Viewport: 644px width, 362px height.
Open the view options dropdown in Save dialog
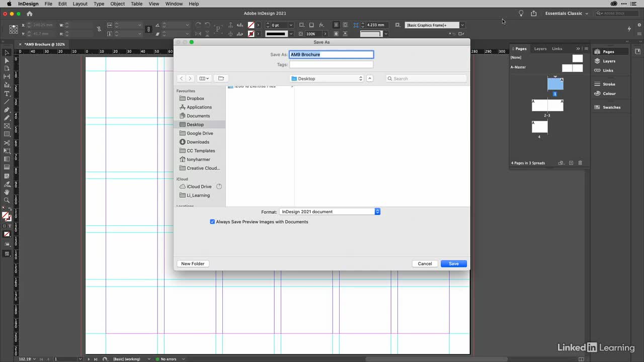(x=204, y=78)
